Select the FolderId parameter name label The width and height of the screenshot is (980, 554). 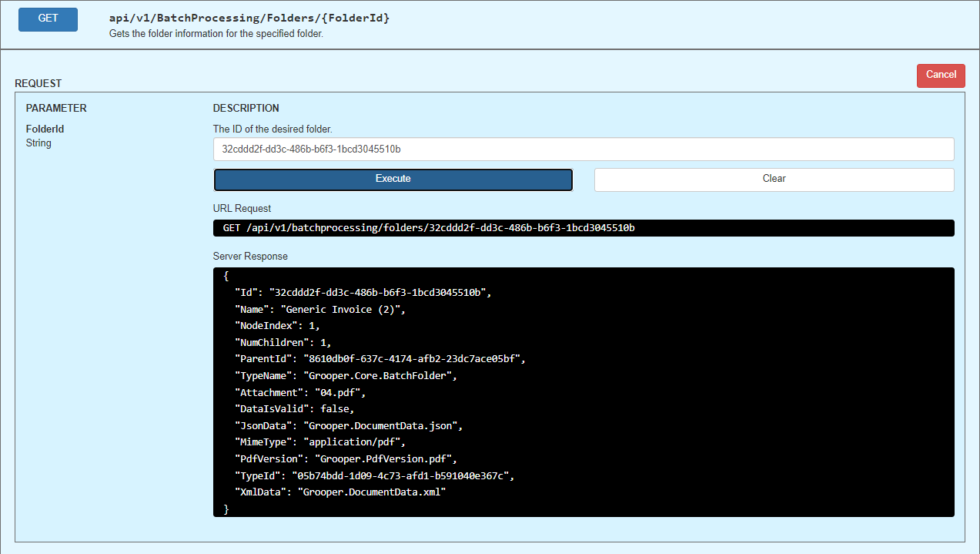tap(45, 129)
